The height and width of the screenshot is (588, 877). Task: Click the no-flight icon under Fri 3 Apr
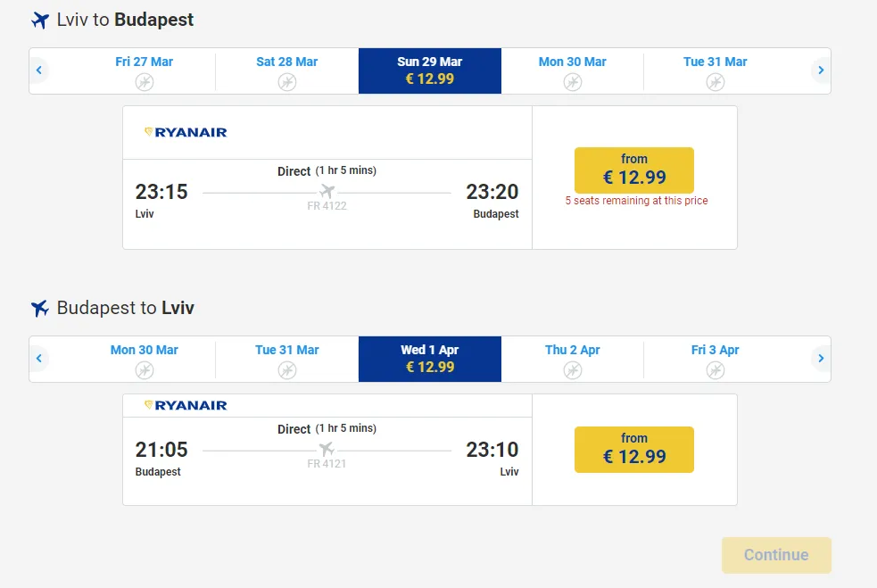(x=716, y=370)
